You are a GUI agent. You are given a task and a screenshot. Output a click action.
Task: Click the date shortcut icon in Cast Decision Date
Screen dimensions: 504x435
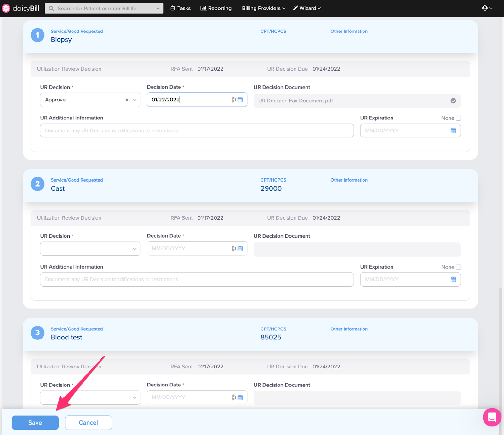pyautogui.click(x=234, y=248)
